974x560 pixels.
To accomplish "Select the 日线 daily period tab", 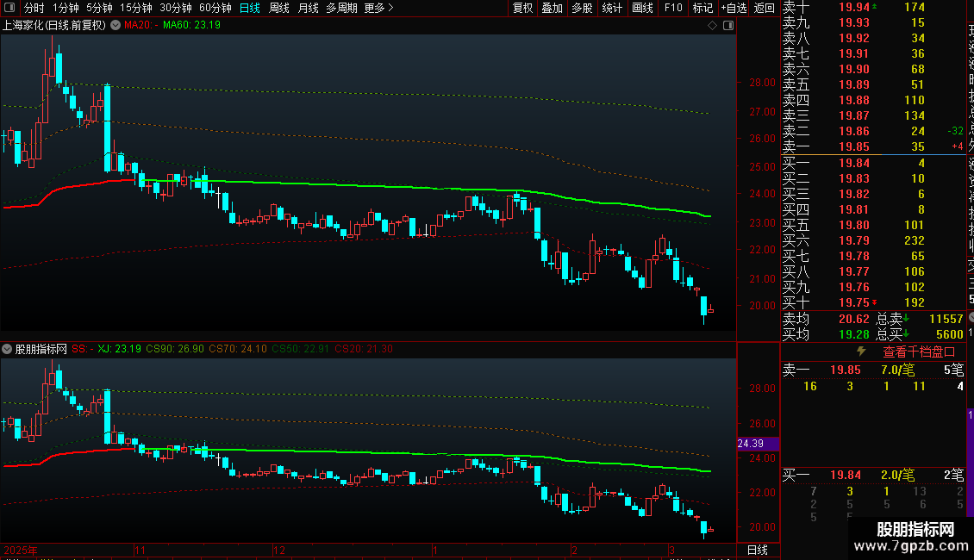I will point(250,8).
